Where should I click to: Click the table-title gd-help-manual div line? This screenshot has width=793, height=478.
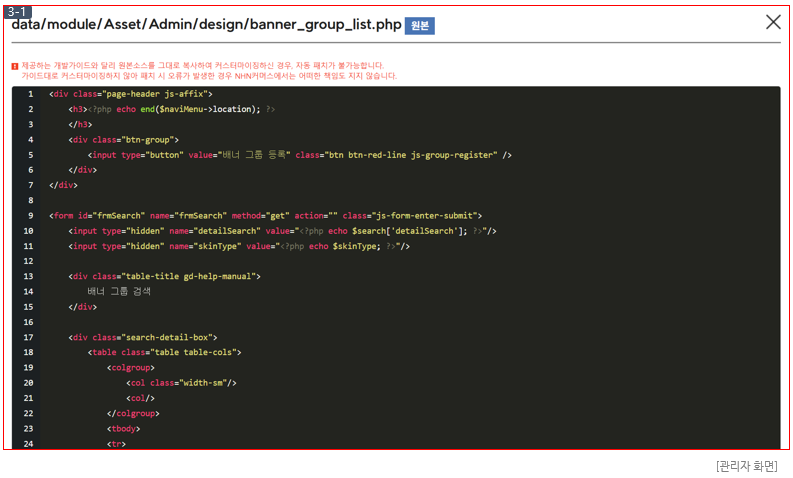point(164,276)
